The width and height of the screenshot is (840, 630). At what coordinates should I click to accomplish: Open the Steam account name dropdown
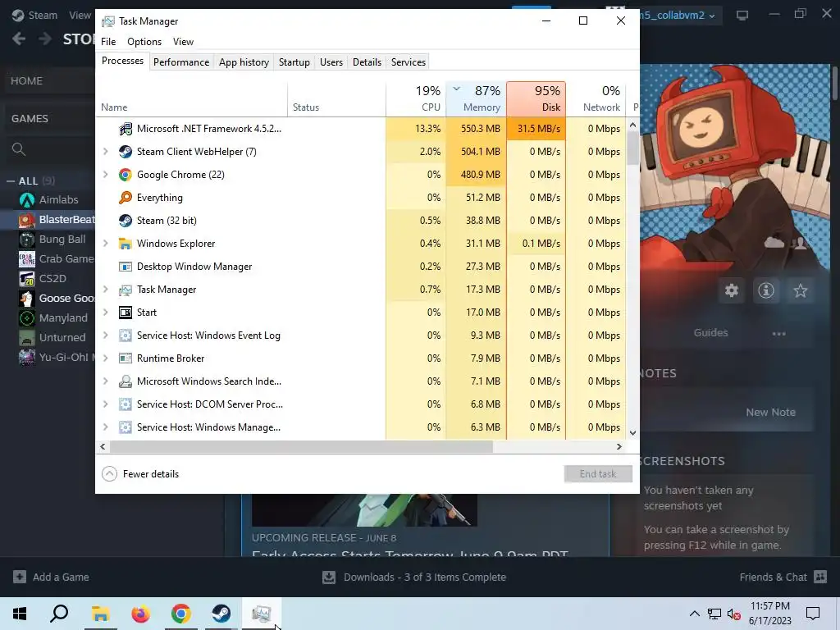(678, 16)
